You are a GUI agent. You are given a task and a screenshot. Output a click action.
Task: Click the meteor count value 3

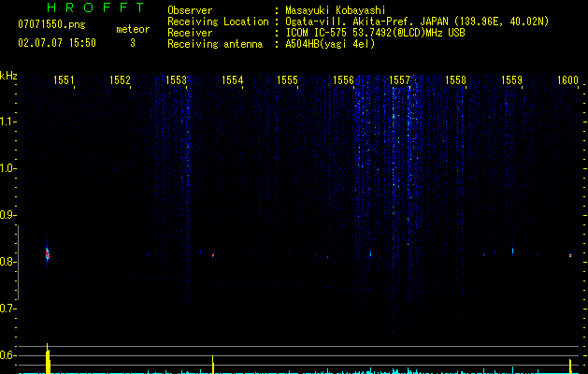click(x=133, y=43)
